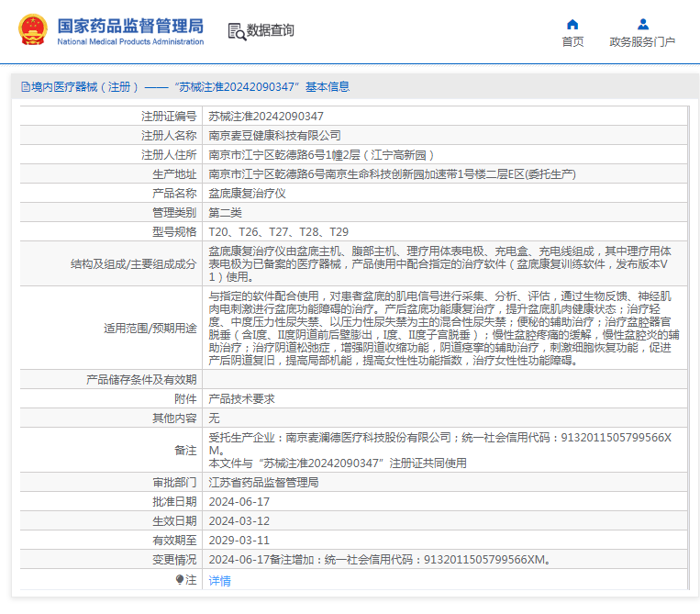This screenshot has width=700, height=614.
Task: Select 南京麦豆健康科技有限公司 value
Action: tap(274, 135)
